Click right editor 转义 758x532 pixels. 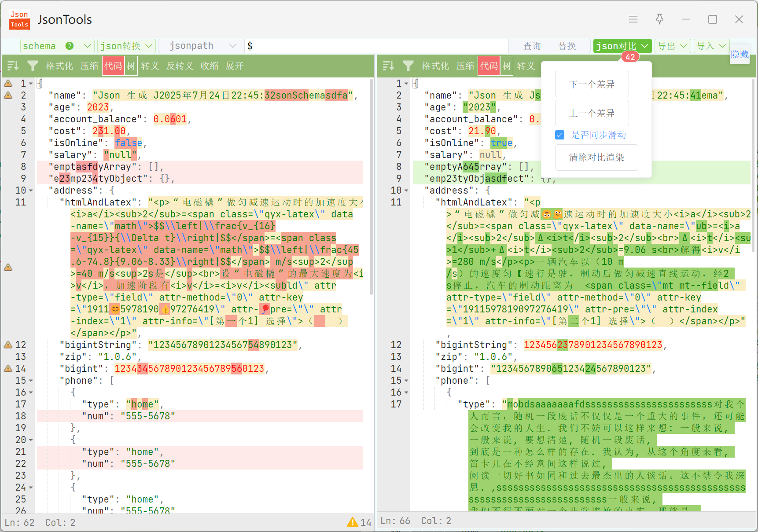click(x=526, y=66)
